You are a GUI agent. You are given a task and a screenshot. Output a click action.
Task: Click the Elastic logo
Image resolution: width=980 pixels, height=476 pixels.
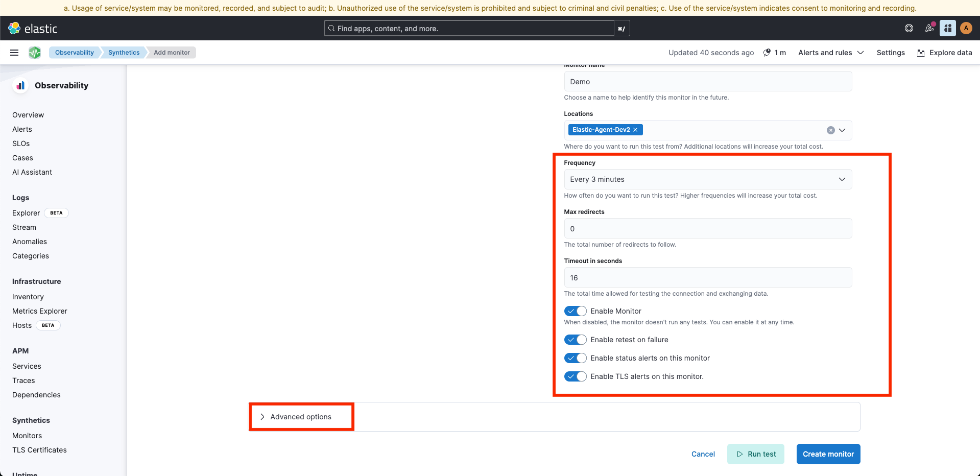pos(33,29)
